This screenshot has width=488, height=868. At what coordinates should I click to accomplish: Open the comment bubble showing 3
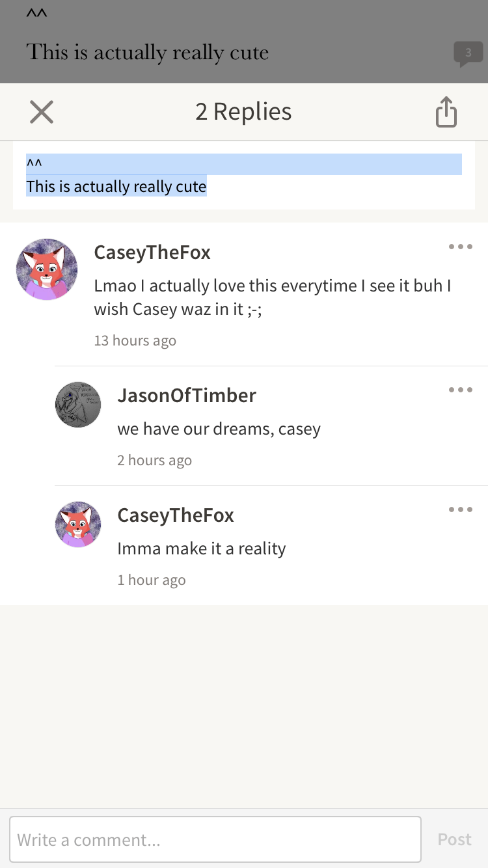click(468, 54)
